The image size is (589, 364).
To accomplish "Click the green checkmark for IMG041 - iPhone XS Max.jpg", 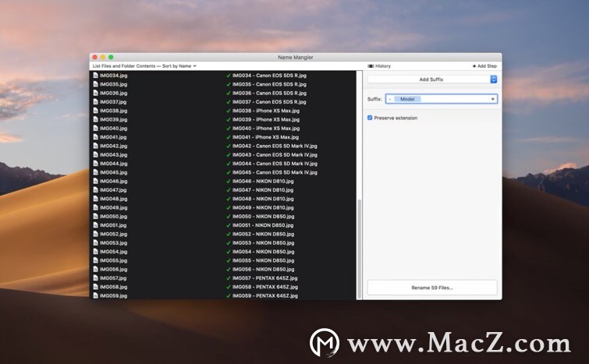I will (x=229, y=137).
